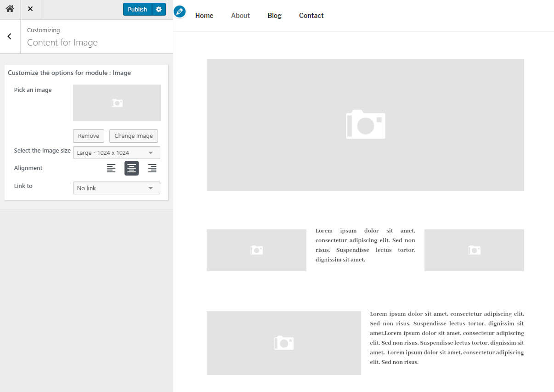Set image alignment to center
Image resolution: width=554 pixels, height=392 pixels.
pyautogui.click(x=131, y=168)
